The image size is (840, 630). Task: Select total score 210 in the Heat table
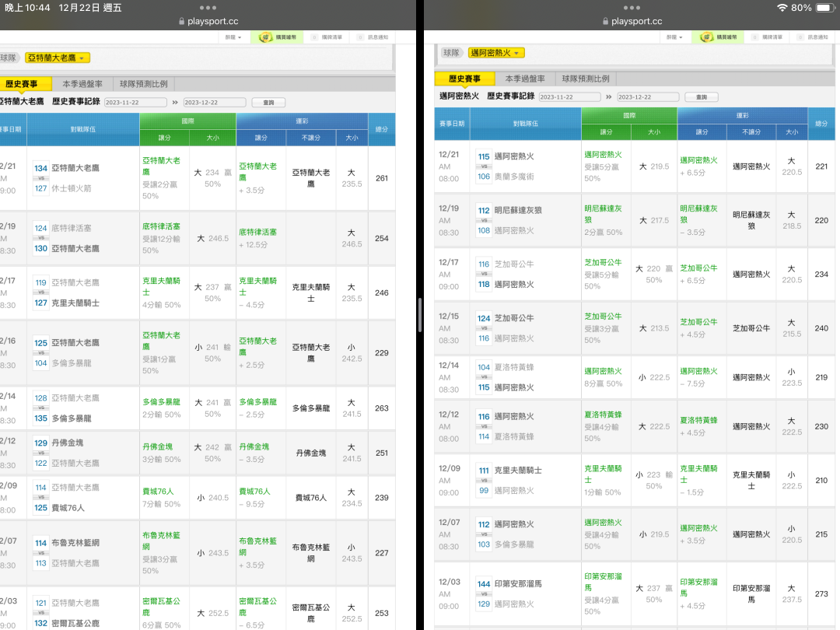tap(821, 481)
